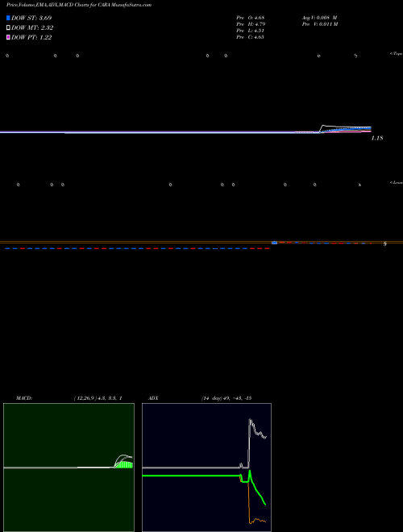Click the ADX '(14 day)' parameter values
403x532 pixels.
pos(226,398)
